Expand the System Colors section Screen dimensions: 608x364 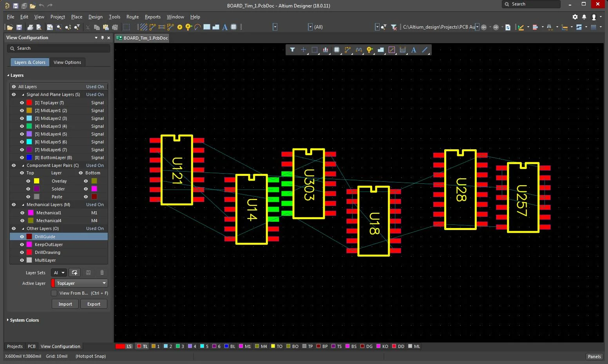(7, 320)
